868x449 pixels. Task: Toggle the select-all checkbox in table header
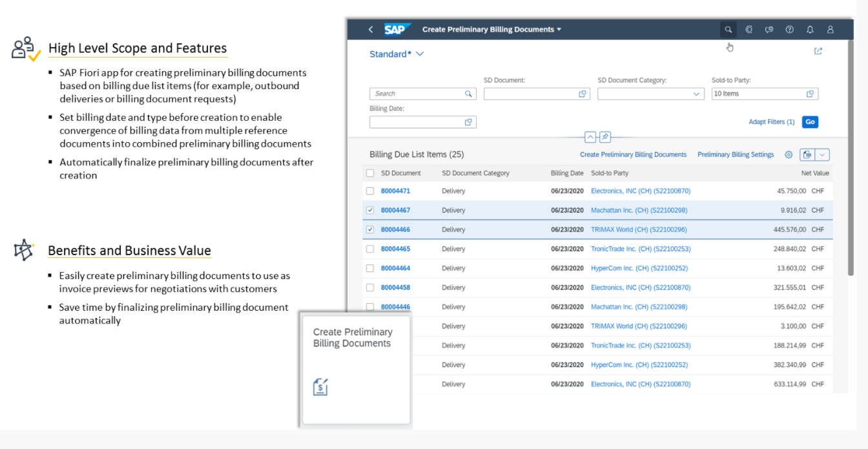370,173
